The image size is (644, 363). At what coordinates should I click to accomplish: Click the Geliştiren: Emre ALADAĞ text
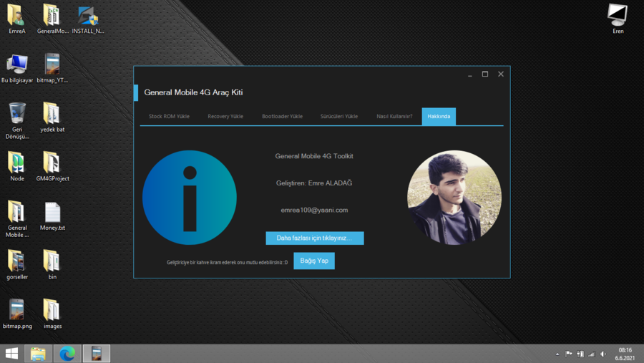click(314, 183)
